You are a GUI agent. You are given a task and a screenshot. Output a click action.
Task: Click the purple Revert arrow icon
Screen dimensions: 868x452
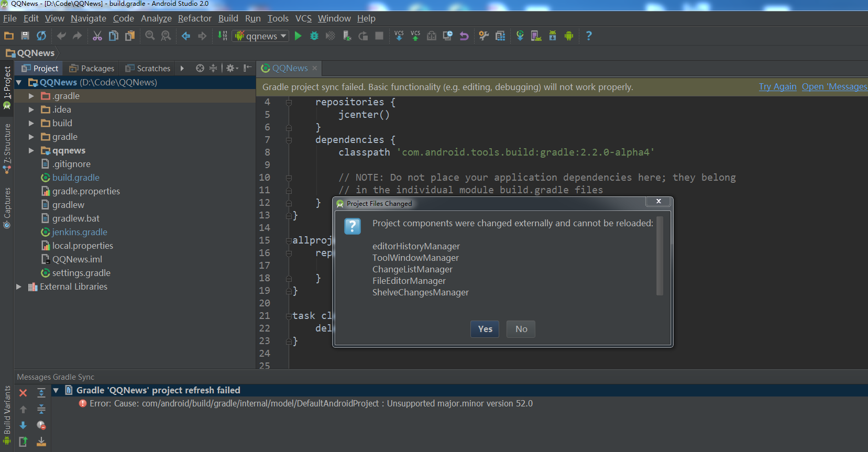click(464, 36)
